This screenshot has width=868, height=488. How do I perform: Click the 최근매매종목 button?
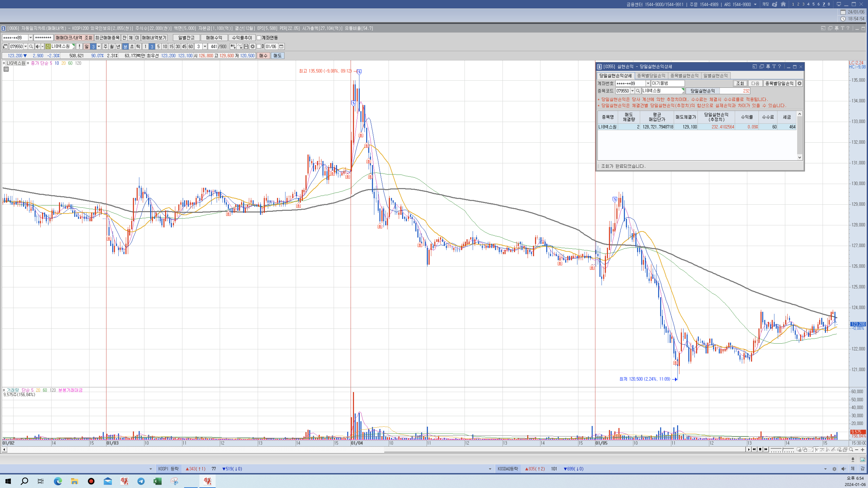pos(107,38)
